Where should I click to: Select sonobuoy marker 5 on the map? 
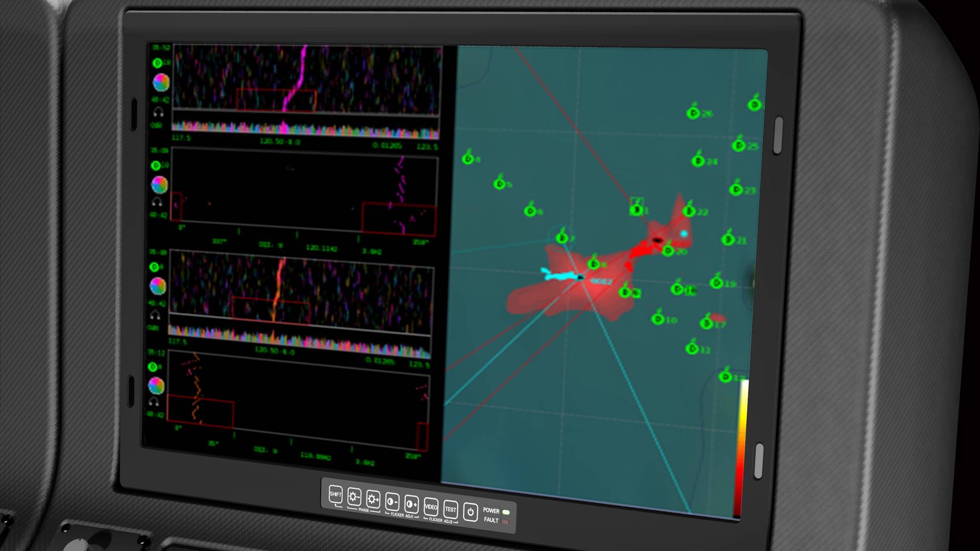[x=500, y=183]
